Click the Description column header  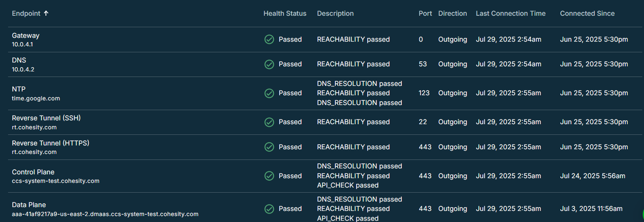[335, 13]
